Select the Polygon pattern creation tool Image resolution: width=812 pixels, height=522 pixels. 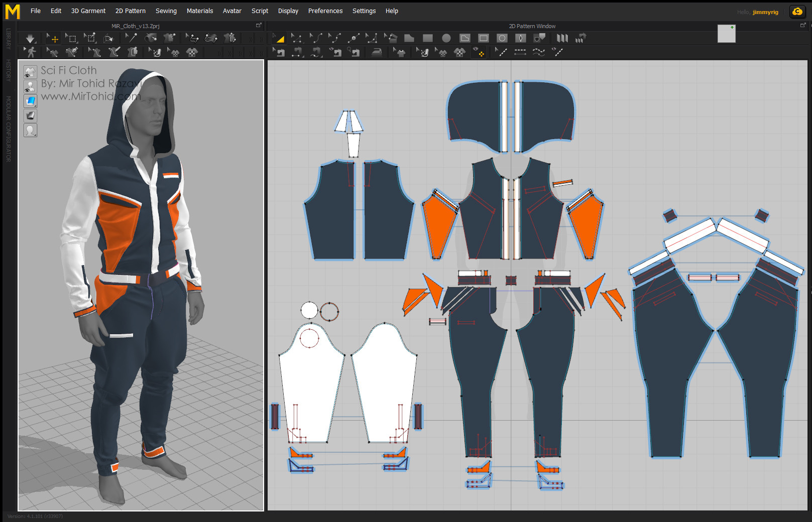[x=408, y=38]
